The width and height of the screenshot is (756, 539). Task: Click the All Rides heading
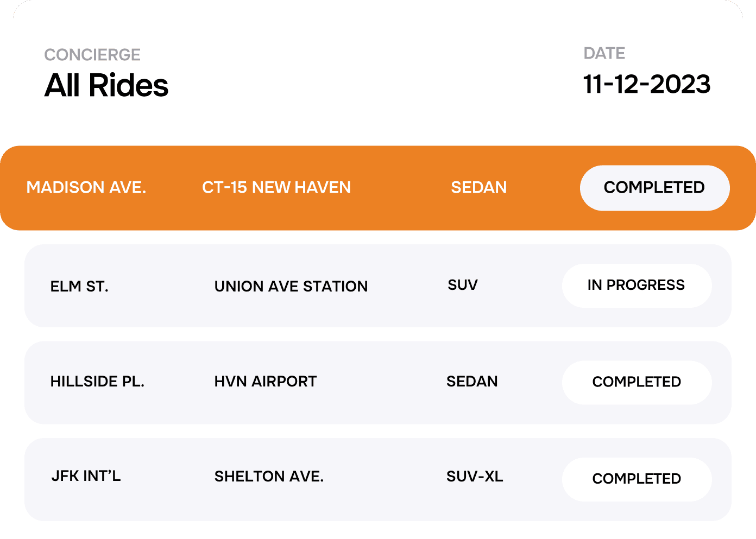click(106, 86)
